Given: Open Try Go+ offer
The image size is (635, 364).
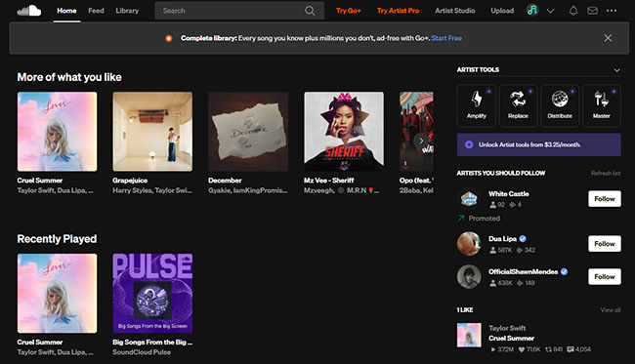Looking at the screenshot, I should coord(349,11).
